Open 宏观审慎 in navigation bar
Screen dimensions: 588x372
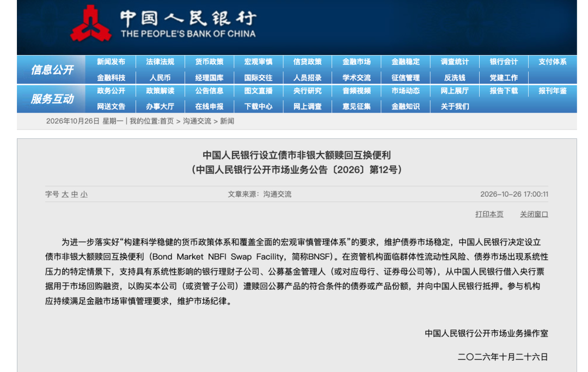[259, 62]
